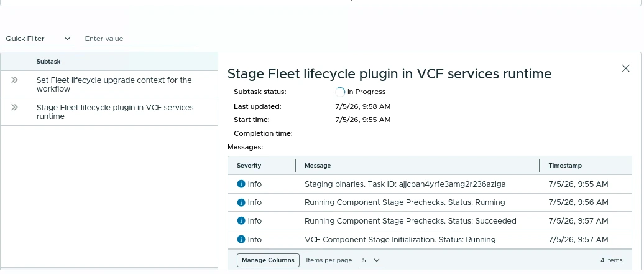Click the Start time value 9:55 AM
The height and width of the screenshot is (274, 644).
click(x=362, y=120)
